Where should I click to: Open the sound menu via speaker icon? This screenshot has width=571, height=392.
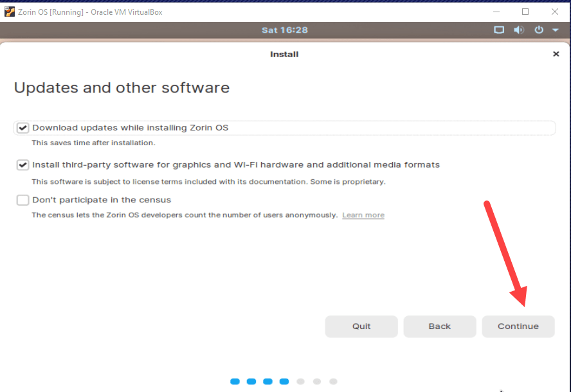pos(519,30)
